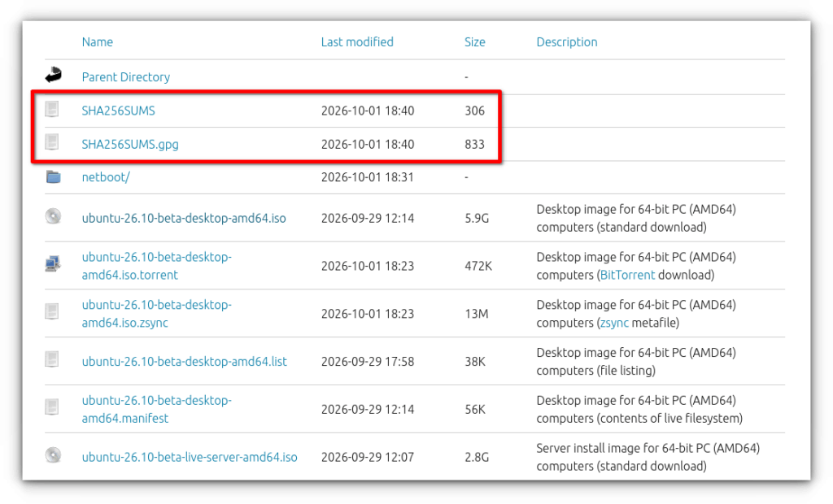Select the desktop ISO size 5.9G
Viewport: 833px width, 504px height.
[477, 219]
